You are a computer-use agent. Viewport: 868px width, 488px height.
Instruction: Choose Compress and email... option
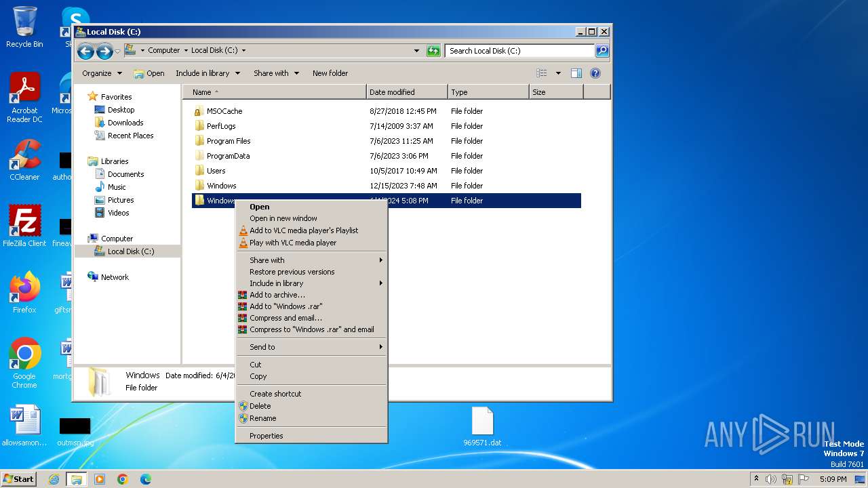pos(311,318)
